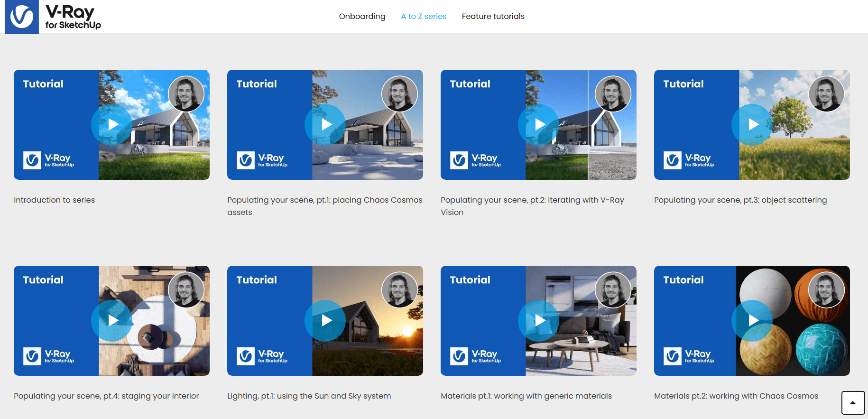The width and height of the screenshot is (868, 419).
Task: Click presenter avatar on Introduction to series thumbnail
Action: [186, 94]
